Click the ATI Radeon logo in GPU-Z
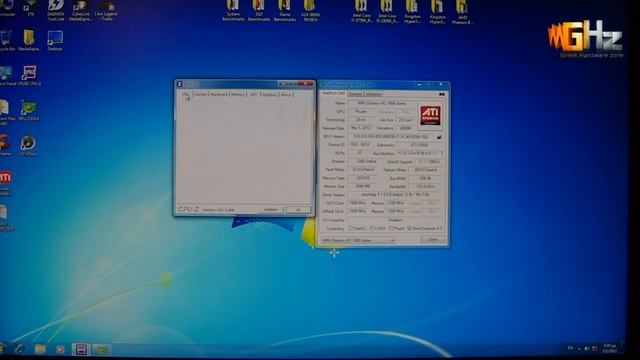The image size is (640, 360). tap(430, 115)
